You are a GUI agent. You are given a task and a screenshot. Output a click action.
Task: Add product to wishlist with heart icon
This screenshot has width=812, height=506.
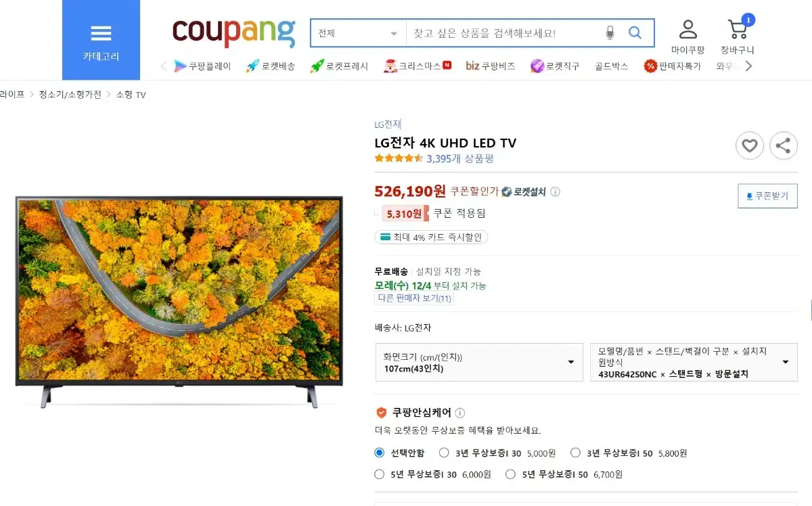pos(750,145)
